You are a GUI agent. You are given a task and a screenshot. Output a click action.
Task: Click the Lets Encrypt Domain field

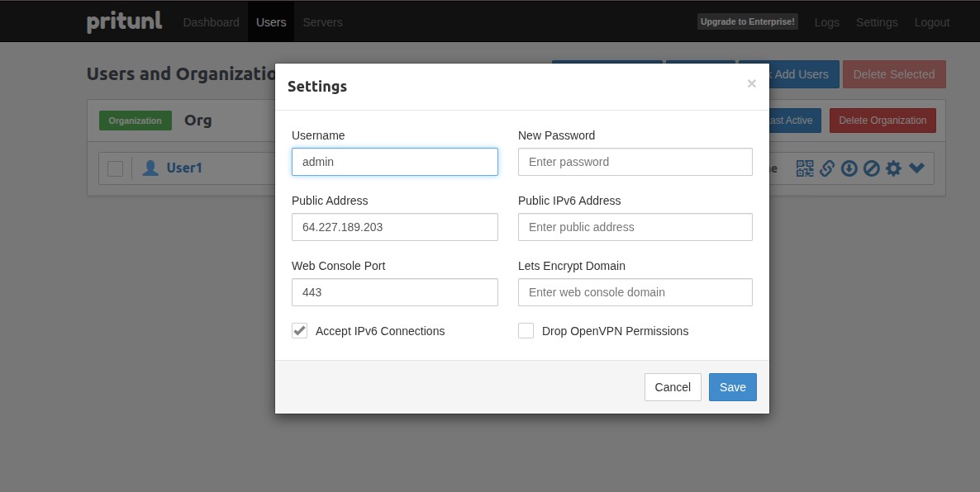(x=635, y=292)
